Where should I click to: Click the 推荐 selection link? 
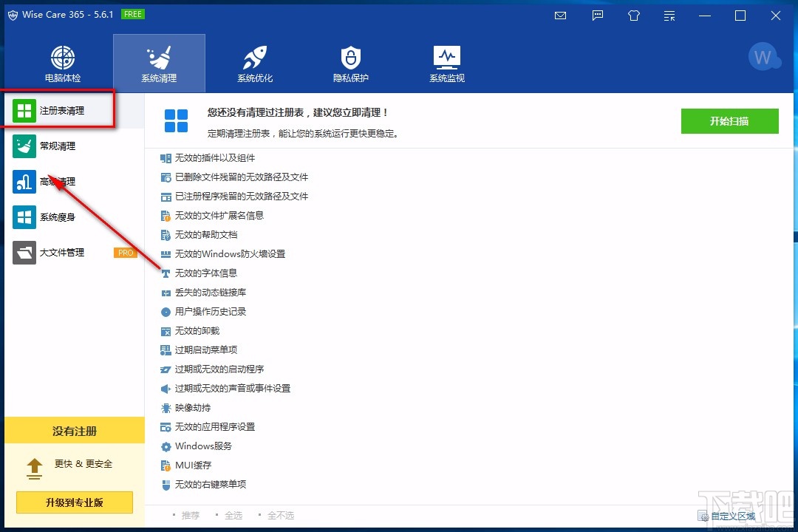point(191,515)
